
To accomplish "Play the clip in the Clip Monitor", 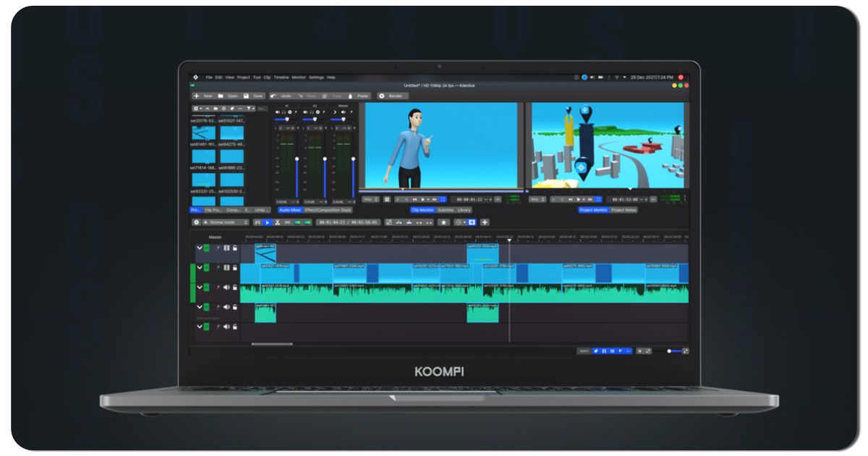I will 425,199.
